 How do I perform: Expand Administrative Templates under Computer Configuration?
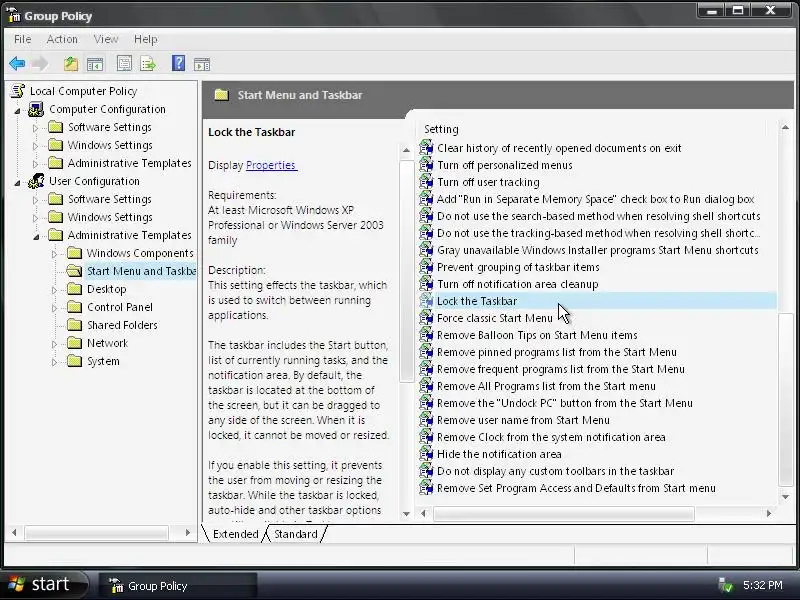click(x=35, y=164)
